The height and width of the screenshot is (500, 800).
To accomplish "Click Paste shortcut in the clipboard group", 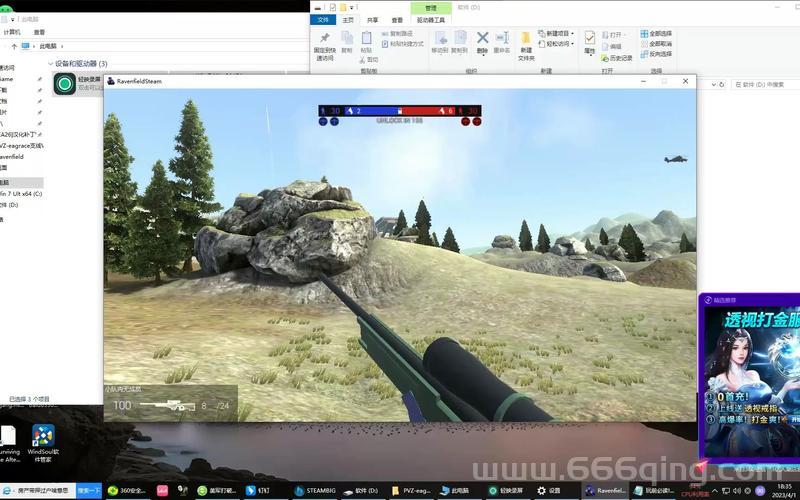I will pyautogui.click(x=403, y=44).
